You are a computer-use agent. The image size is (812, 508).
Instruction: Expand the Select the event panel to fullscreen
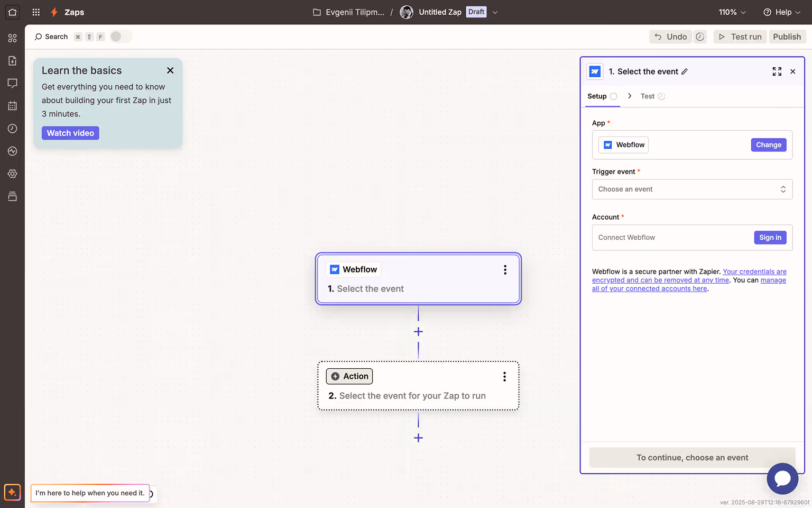777,71
